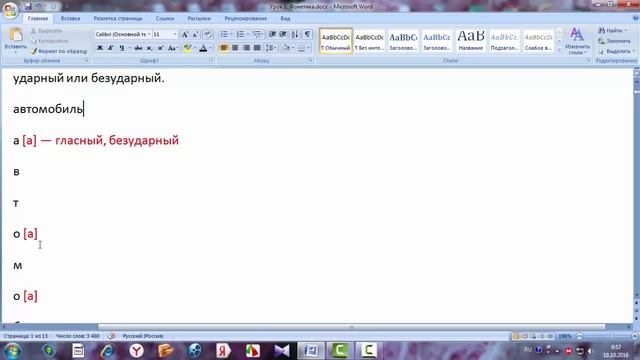The image size is (640, 360).
Task: Decrease paragraph indent
Action: pyautogui.click(x=272, y=35)
